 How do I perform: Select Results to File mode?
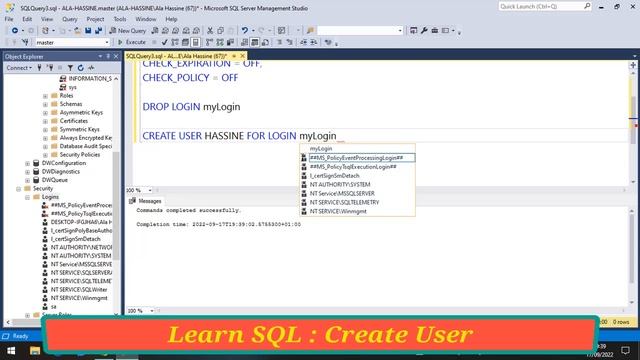(x=265, y=42)
